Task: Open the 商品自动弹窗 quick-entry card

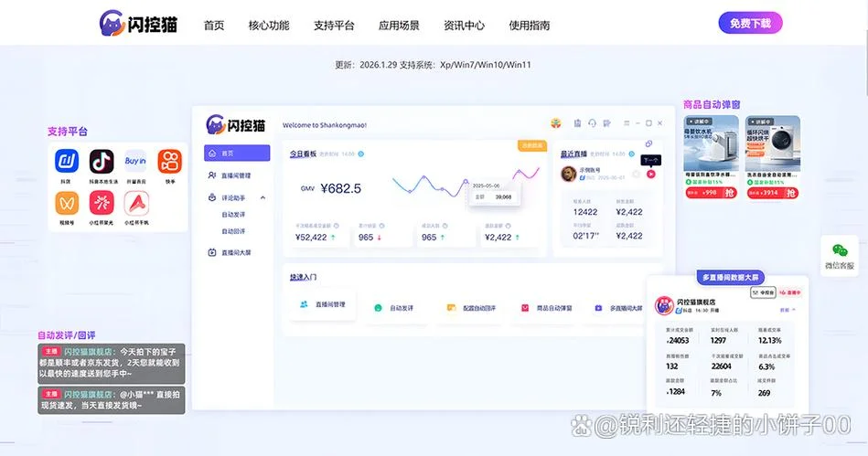Action: click(x=546, y=308)
